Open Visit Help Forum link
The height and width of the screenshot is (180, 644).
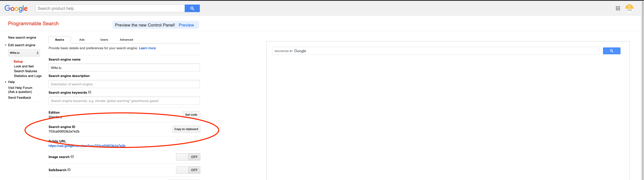coord(20,90)
